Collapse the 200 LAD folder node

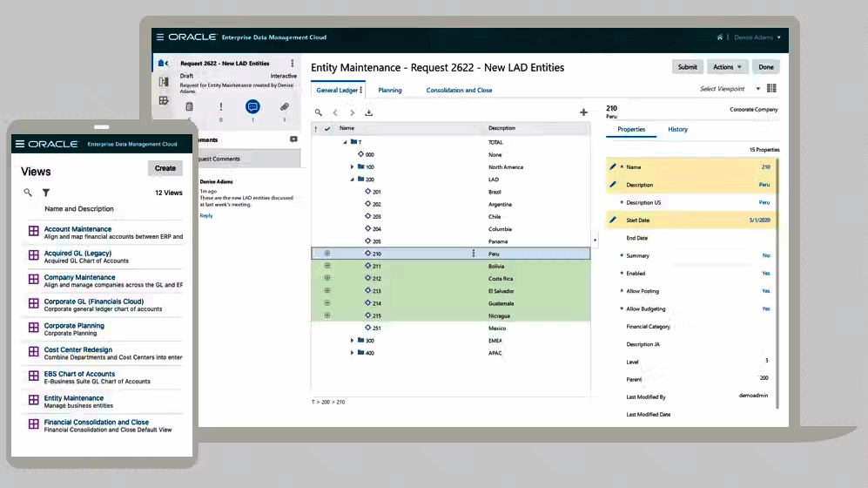pos(352,180)
